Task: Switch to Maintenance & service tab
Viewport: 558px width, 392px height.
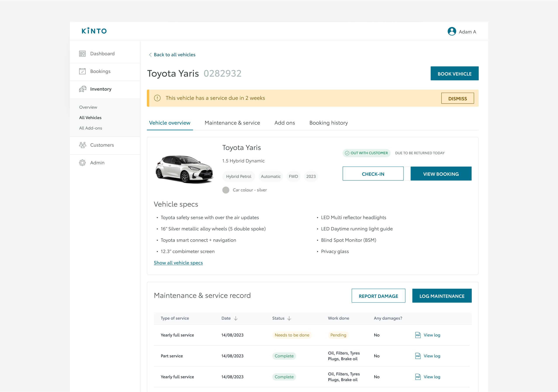Action: [x=232, y=123]
